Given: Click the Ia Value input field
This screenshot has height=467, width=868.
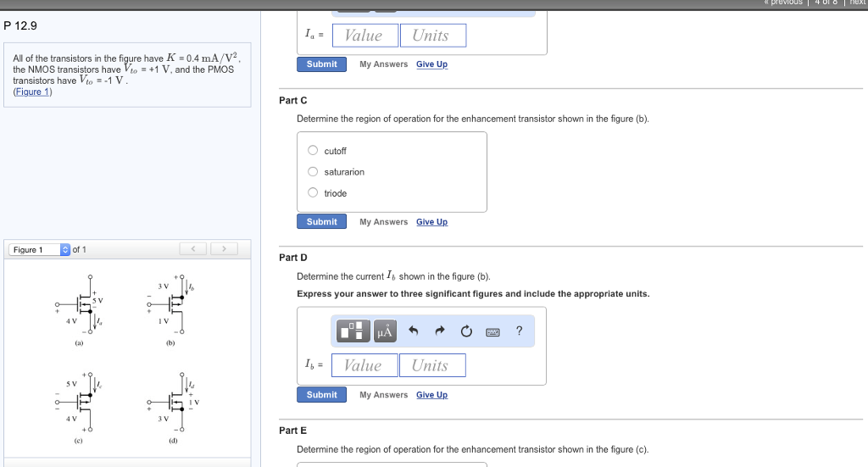Looking at the screenshot, I should tap(365, 36).
